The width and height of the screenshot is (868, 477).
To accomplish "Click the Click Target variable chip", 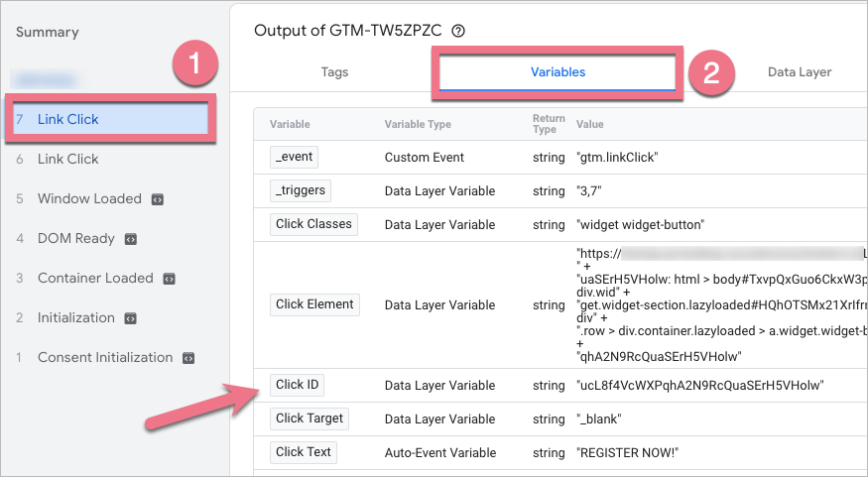I will pyautogui.click(x=310, y=418).
